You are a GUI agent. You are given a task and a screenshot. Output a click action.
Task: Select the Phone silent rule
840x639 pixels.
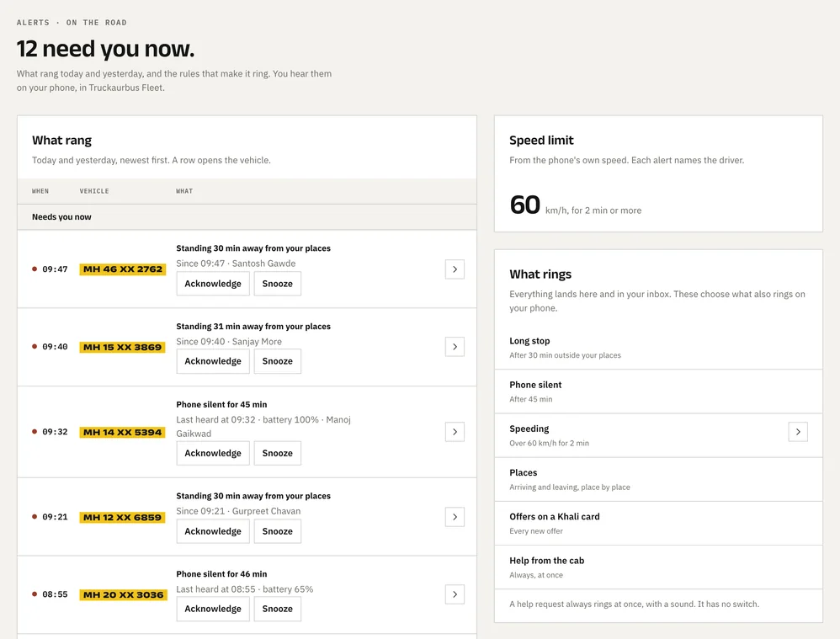658,391
